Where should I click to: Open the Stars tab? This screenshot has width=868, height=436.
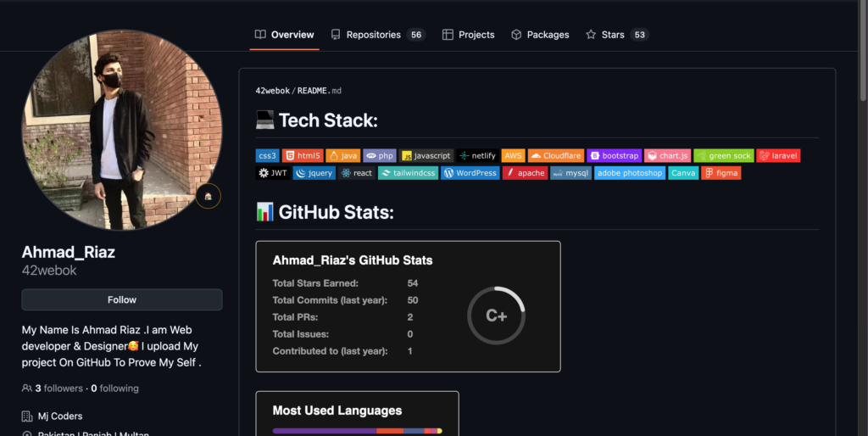[617, 35]
